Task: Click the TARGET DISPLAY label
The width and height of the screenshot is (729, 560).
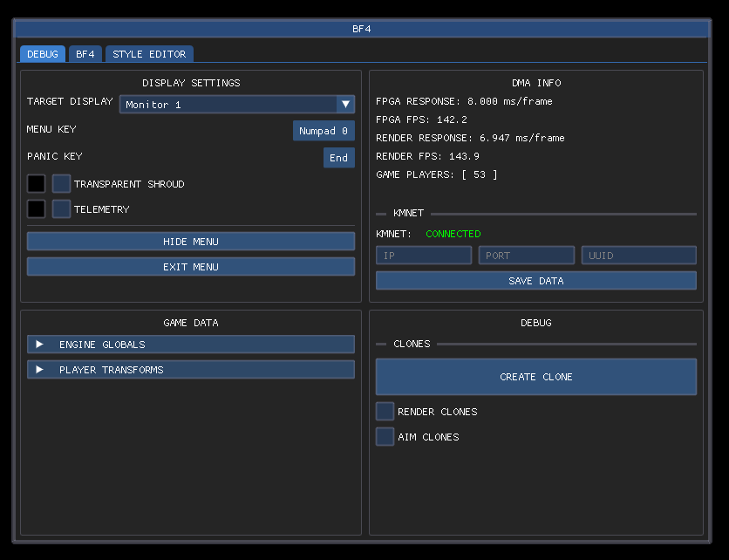Action: (70, 101)
